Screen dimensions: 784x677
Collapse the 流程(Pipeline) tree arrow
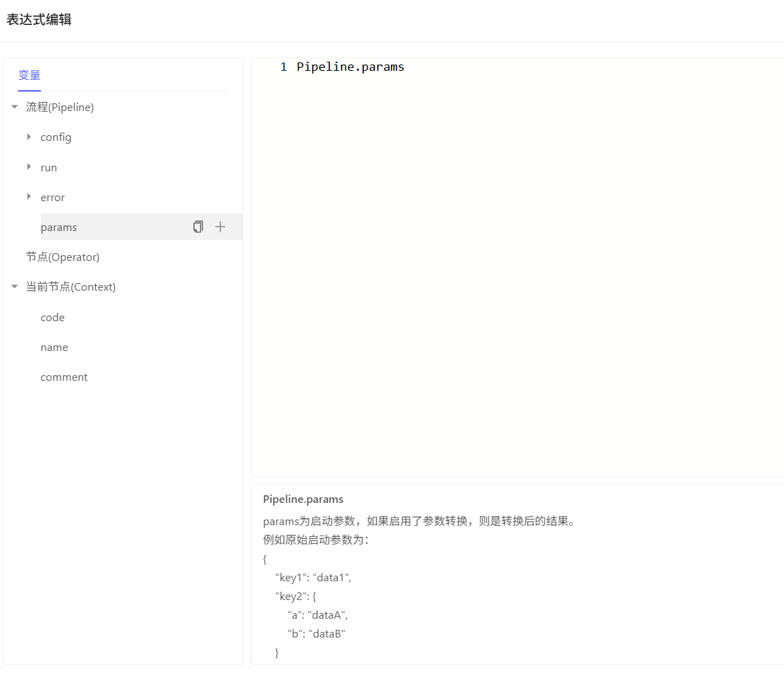point(15,107)
